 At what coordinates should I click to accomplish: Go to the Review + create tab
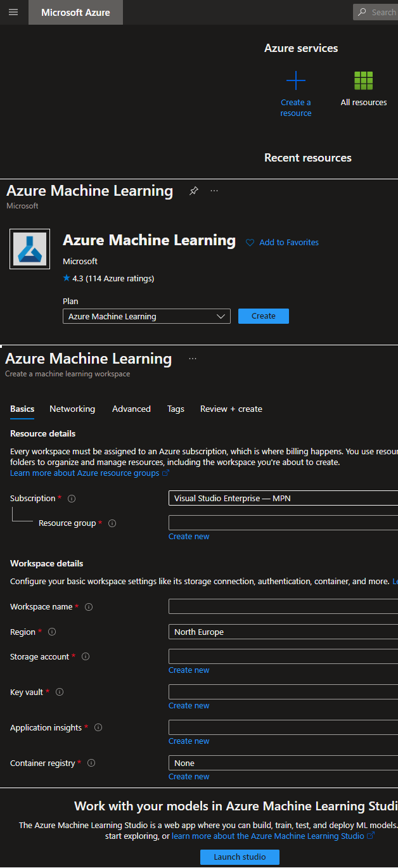pos(231,409)
